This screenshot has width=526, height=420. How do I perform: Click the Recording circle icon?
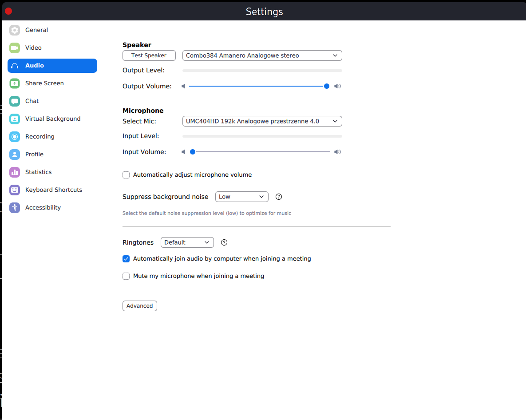point(14,137)
